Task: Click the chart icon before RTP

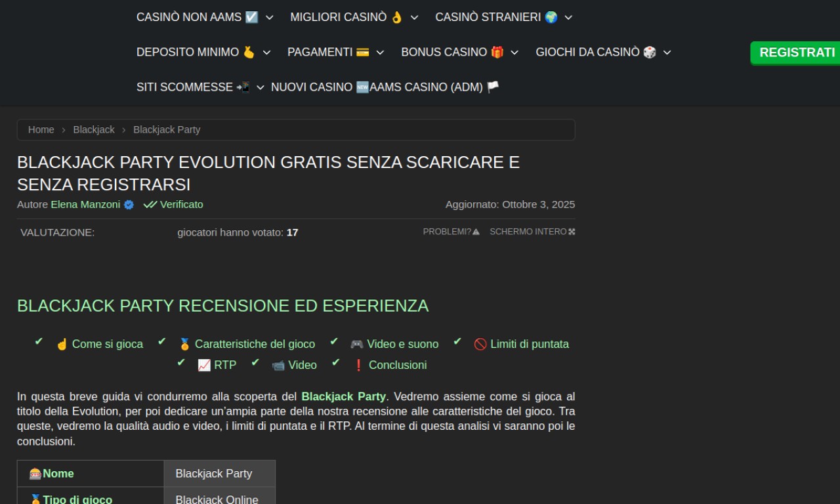Action: coord(204,366)
